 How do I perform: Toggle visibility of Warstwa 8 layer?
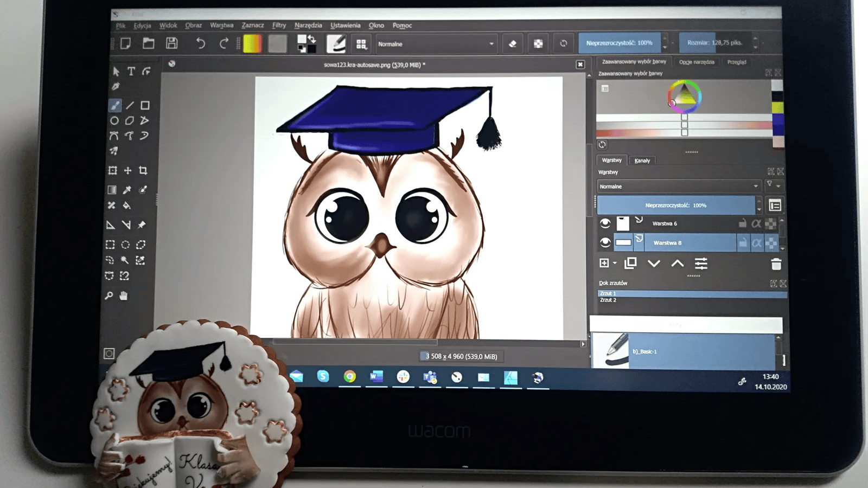point(605,243)
